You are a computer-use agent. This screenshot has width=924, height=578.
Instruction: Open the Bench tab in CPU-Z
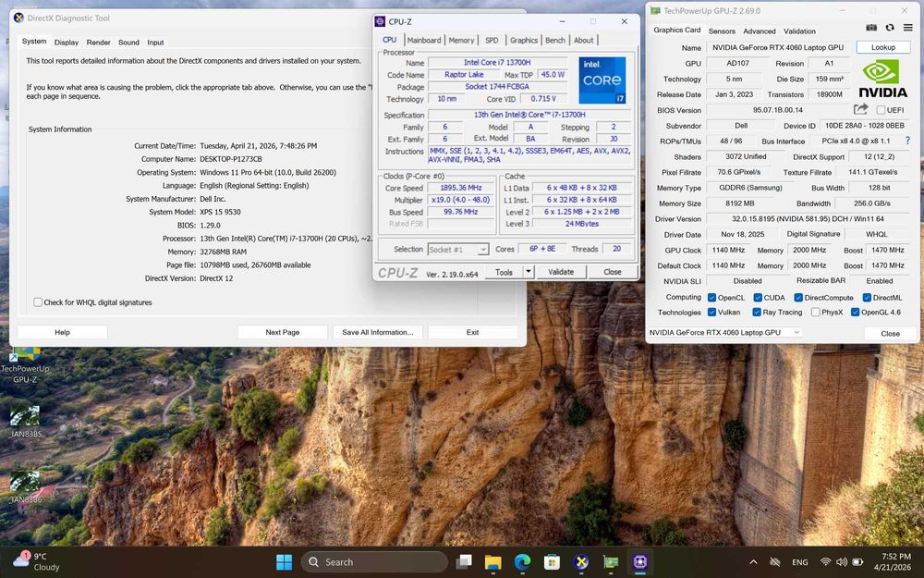pyautogui.click(x=555, y=40)
